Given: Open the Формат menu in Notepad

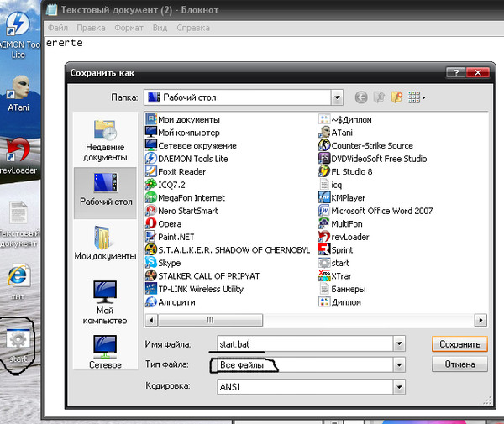Looking at the screenshot, I should 129,28.
